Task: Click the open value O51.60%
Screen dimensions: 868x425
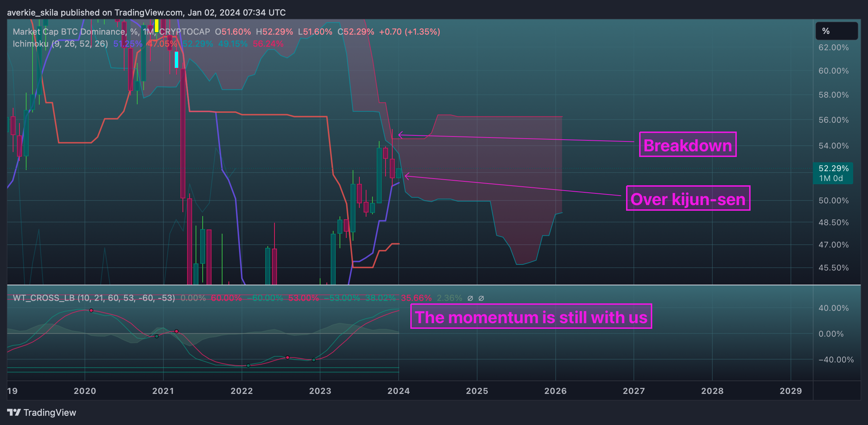Action: [233, 32]
